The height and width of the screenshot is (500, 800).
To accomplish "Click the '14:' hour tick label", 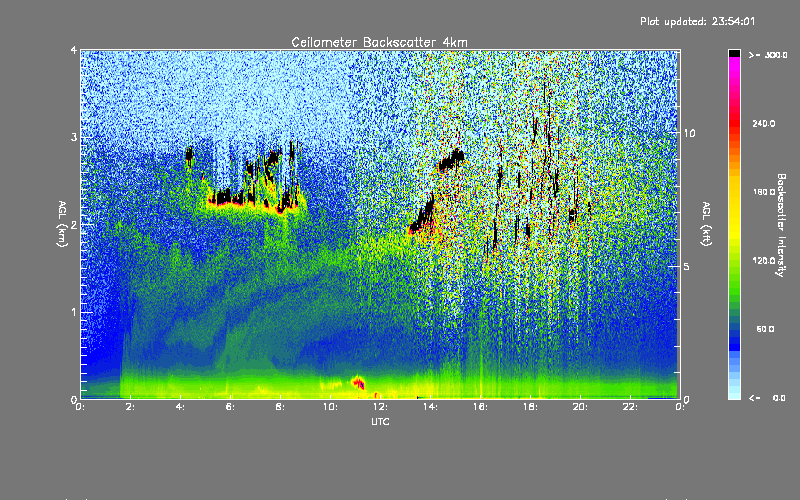I will point(430,407).
